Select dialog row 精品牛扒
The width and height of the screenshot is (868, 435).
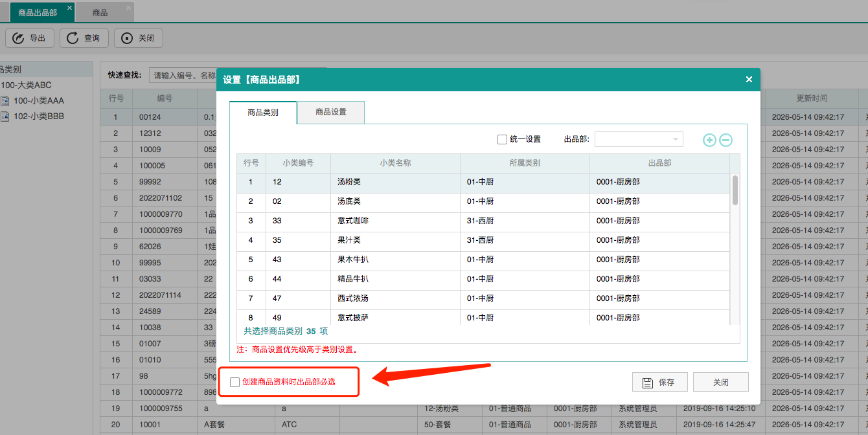coord(483,279)
